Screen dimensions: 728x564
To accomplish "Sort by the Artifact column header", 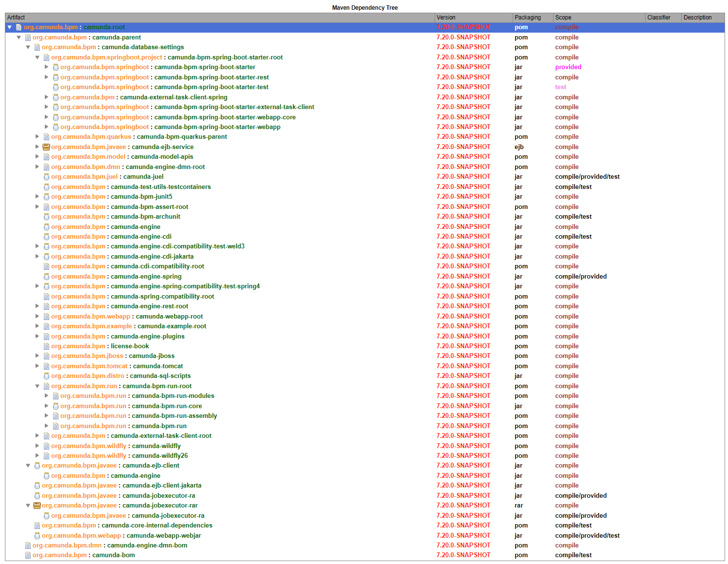I will click(x=220, y=18).
